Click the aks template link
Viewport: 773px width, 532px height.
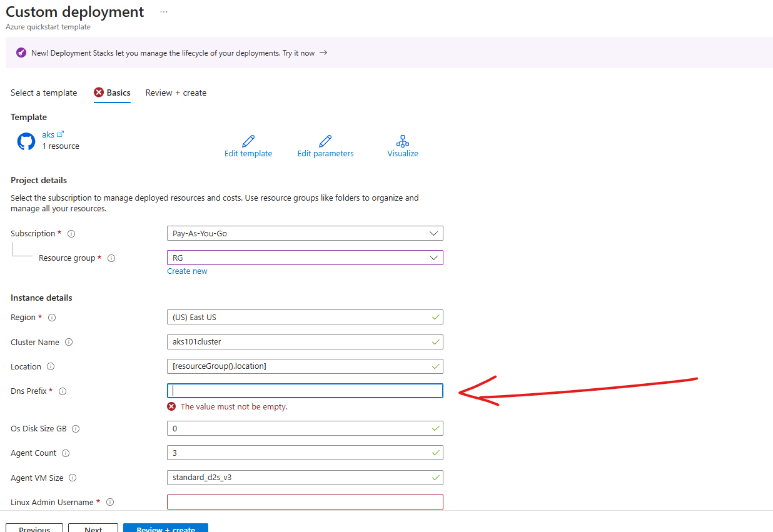click(48, 134)
